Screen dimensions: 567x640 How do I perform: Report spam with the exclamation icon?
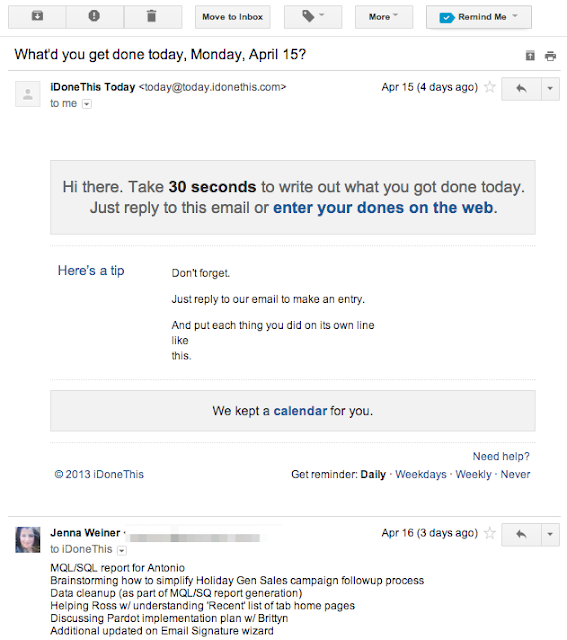coord(95,17)
